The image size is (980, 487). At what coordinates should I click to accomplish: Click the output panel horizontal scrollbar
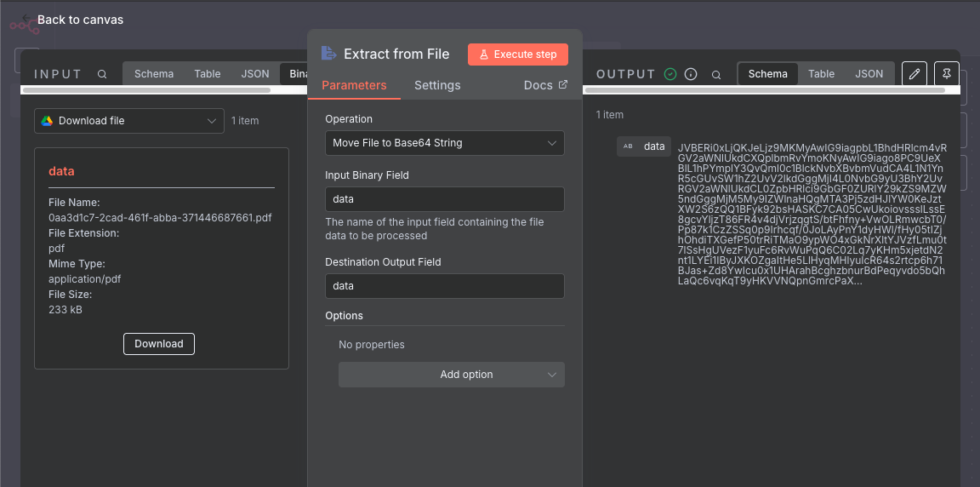pos(766,90)
